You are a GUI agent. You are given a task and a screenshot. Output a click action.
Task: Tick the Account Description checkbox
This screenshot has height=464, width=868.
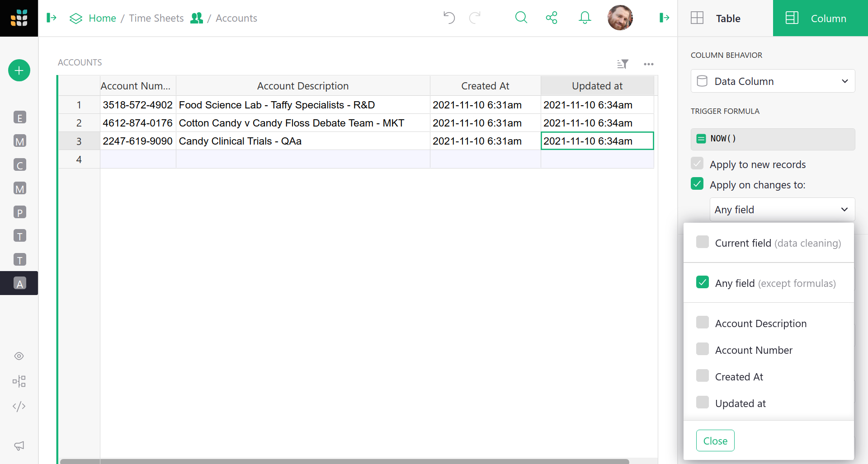click(x=703, y=323)
